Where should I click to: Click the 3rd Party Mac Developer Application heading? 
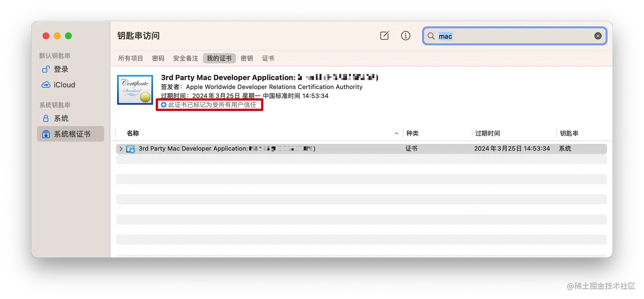coord(270,77)
